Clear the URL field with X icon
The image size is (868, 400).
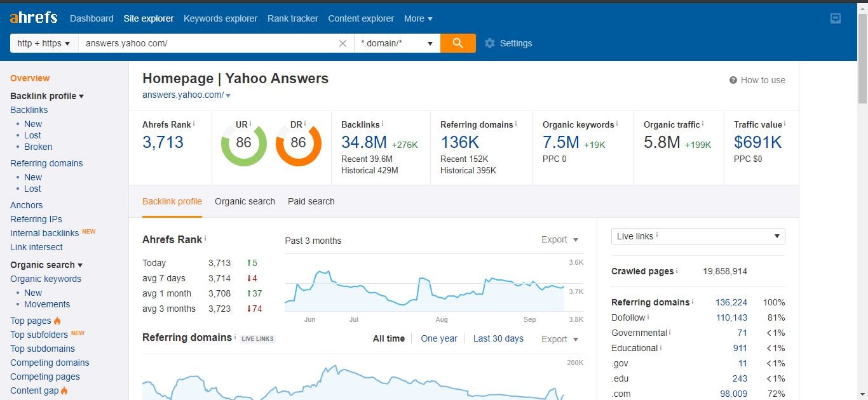point(342,43)
